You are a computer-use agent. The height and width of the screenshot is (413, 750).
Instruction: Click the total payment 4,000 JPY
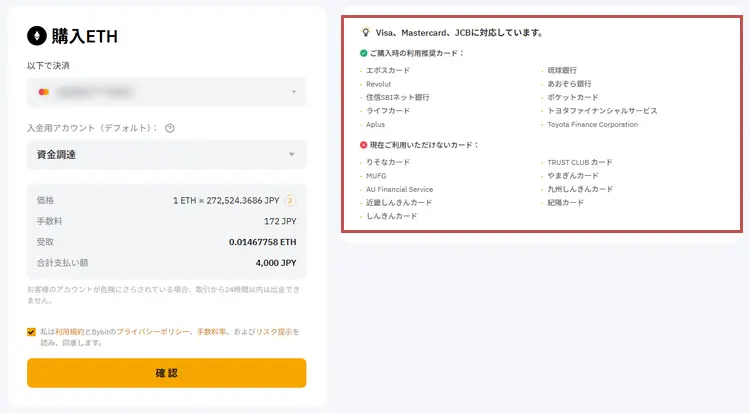tap(276, 263)
